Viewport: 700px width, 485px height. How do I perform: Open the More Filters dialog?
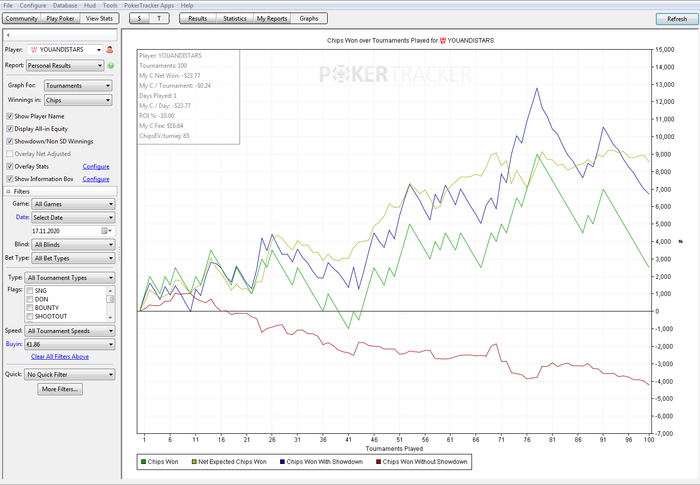pos(60,388)
